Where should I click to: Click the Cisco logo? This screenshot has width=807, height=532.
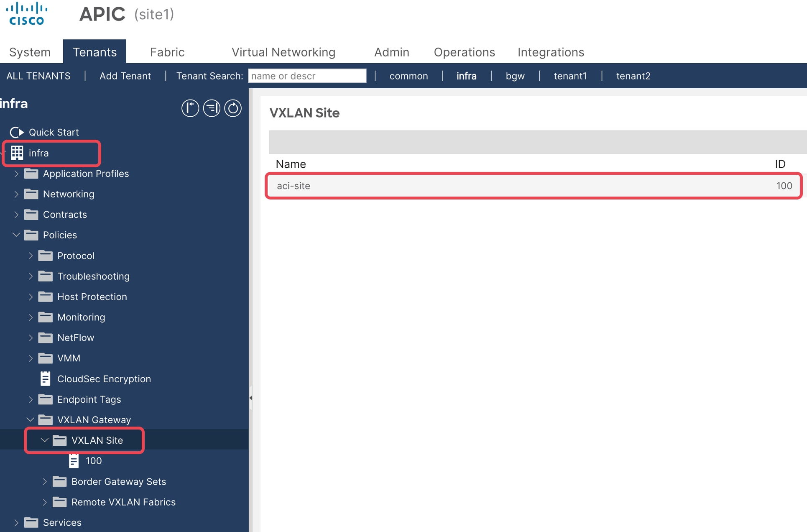27,13
